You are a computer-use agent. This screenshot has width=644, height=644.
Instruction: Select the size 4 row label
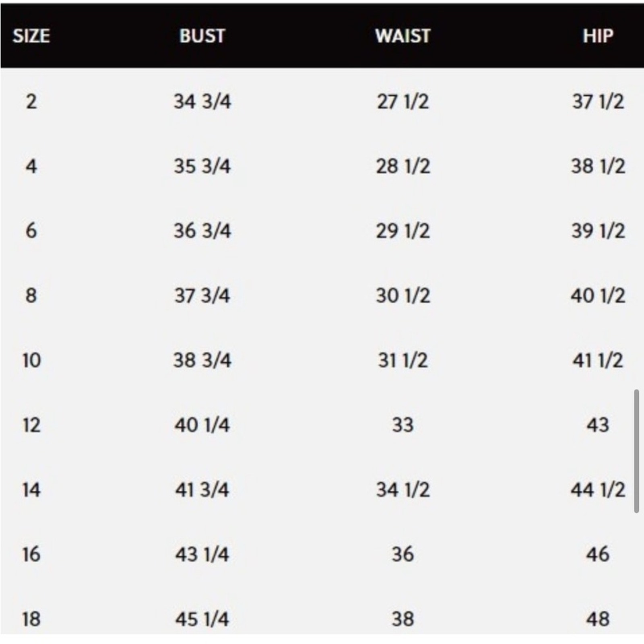click(31, 166)
